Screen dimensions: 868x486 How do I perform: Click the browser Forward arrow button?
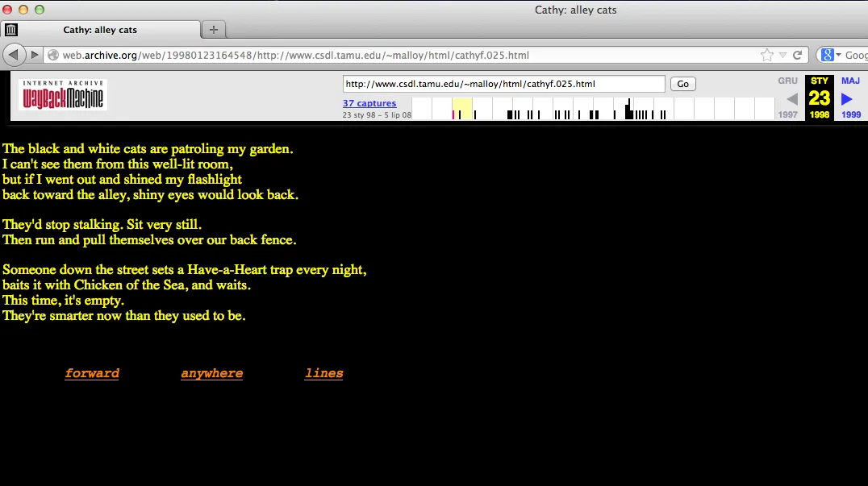[35, 55]
